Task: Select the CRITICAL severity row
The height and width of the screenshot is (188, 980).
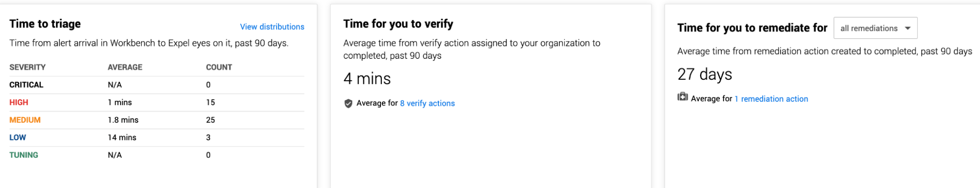Action: click(157, 85)
